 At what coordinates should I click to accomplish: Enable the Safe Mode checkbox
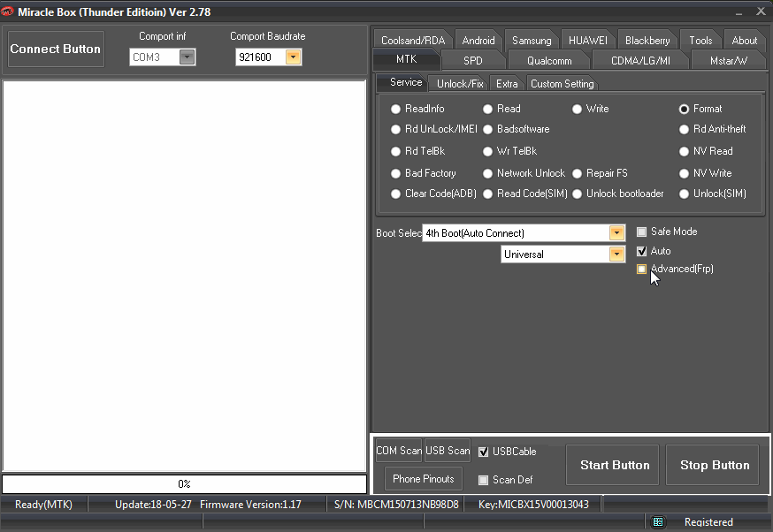641,232
